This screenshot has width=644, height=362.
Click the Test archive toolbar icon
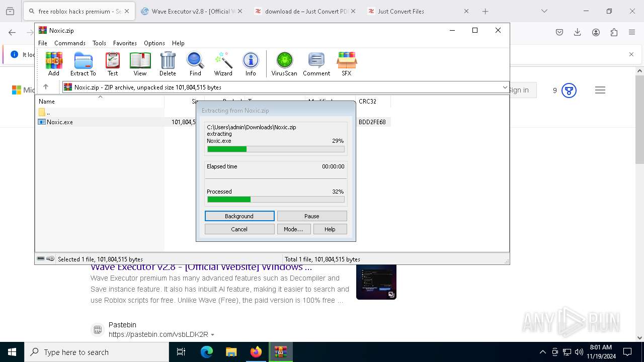113,64
